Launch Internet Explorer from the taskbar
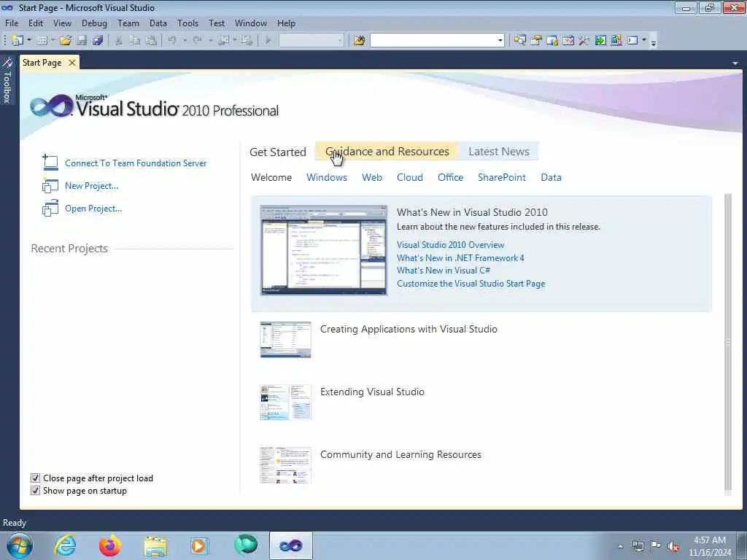 click(65, 545)
